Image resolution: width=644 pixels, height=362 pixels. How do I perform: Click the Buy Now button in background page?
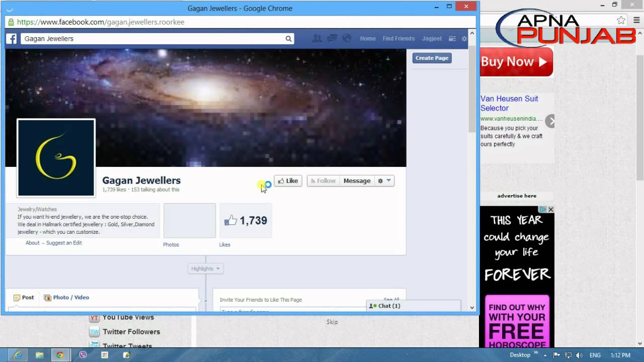click(x=516, y=62)
